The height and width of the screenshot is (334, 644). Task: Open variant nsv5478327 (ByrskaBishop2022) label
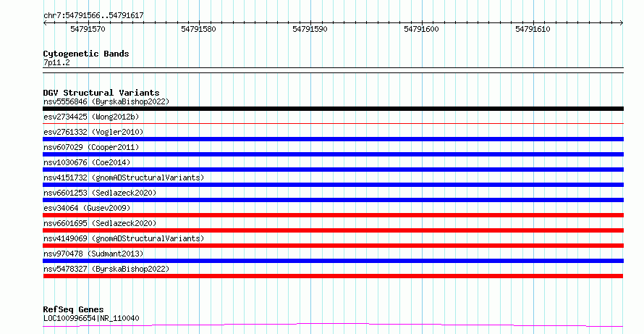click(106, 269)
